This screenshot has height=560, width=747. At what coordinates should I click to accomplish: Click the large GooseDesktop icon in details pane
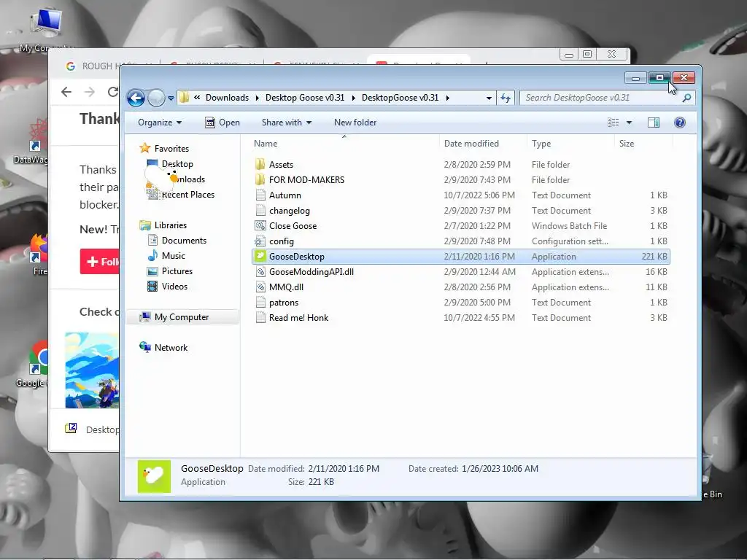[x=154, y=476]
